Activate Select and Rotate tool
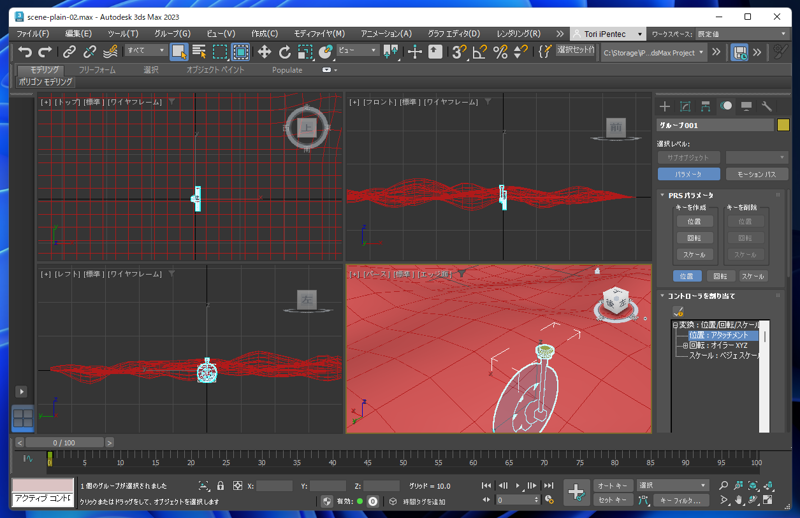The image size is (800, 518). pyautogui.click(x=285, y=52)
